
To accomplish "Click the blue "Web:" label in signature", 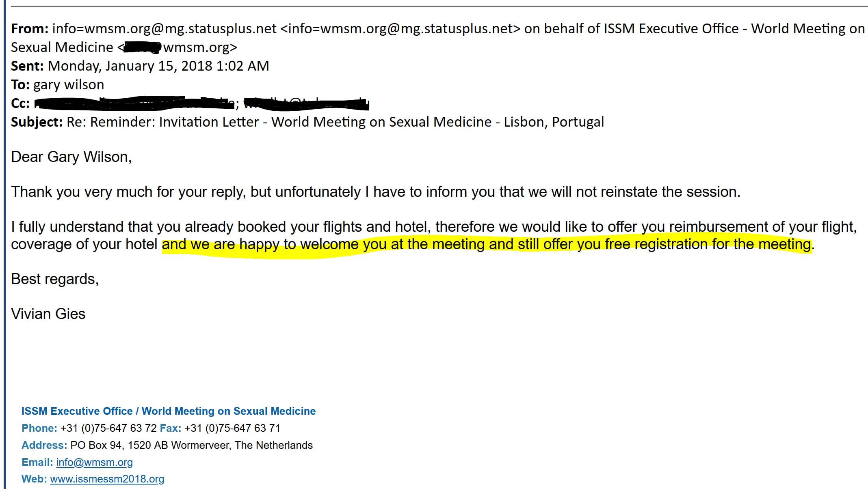I will tap(34, 479).
